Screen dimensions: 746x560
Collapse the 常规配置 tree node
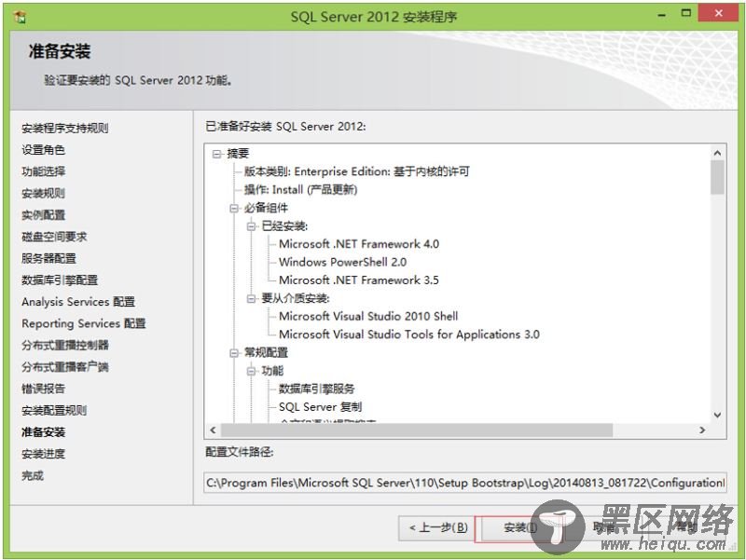234,353
